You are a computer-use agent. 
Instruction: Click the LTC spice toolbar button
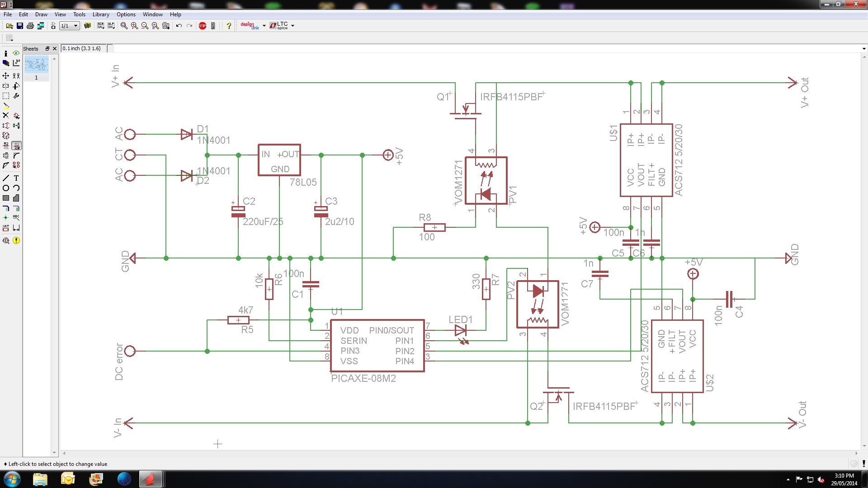click(279, 26)
